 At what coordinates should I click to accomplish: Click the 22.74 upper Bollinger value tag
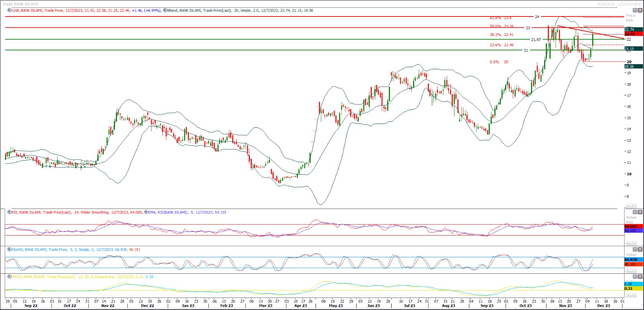[x=634, y=29]
